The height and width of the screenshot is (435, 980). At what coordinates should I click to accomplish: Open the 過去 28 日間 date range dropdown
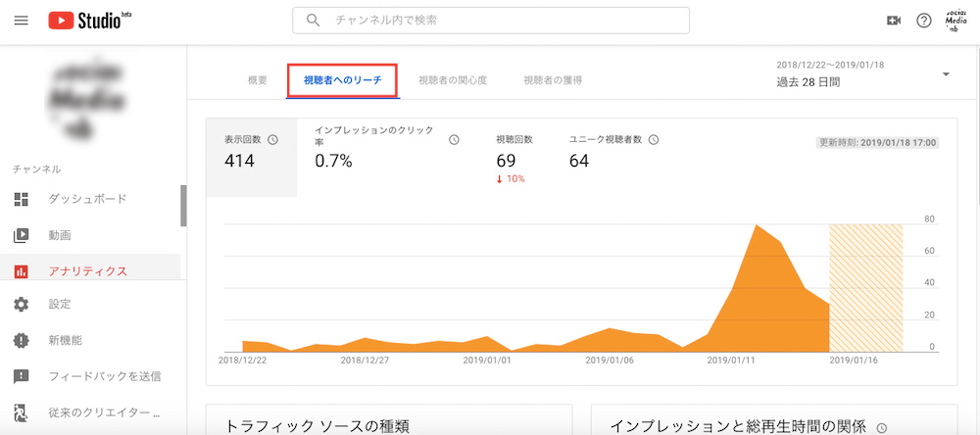coord(863,73)
